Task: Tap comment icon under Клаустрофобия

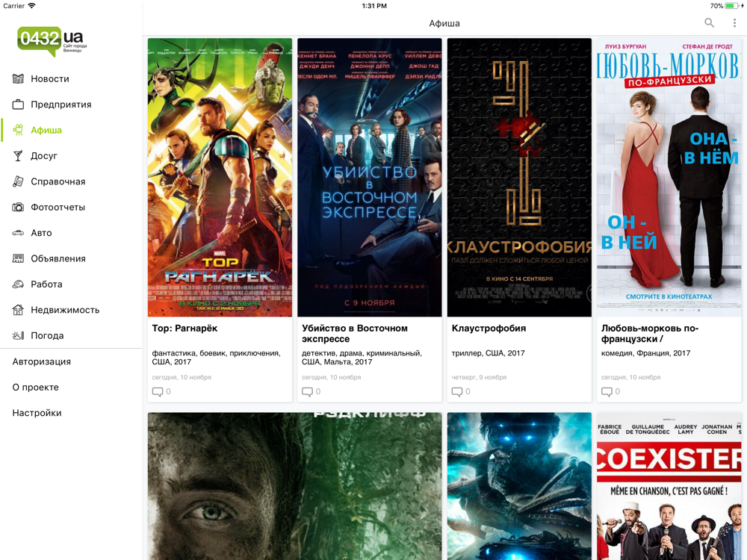Action: click(x=457, y=392)
